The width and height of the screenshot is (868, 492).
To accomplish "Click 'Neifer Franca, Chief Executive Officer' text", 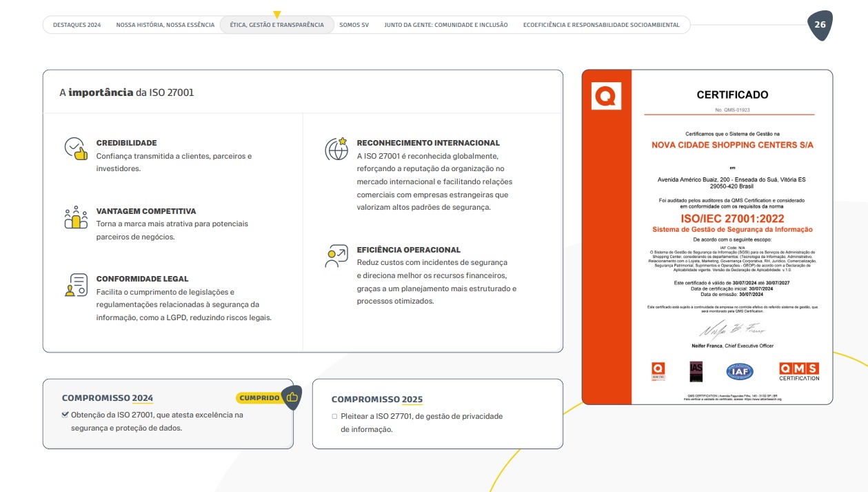I will tap(732, 346).
